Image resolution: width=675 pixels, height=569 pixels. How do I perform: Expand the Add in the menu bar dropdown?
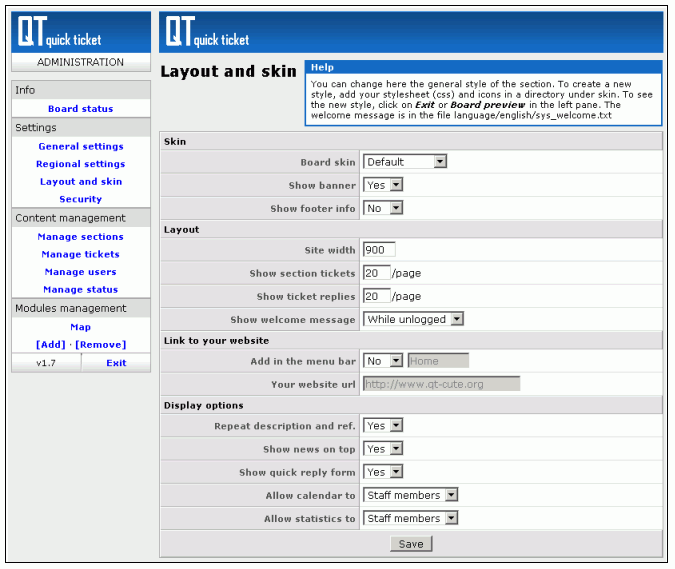coord(383,361)
